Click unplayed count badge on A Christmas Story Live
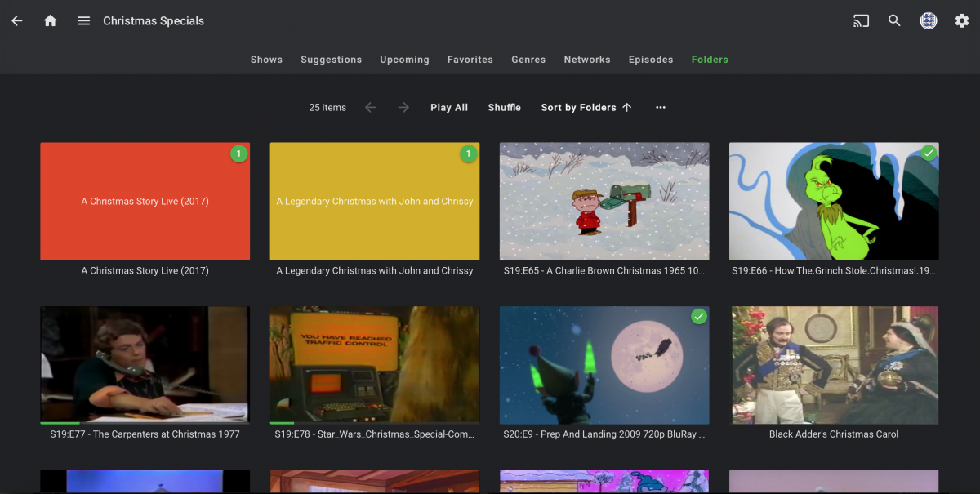Image resolution: width=980 pixels, height=494 pixels. [238, 154]
